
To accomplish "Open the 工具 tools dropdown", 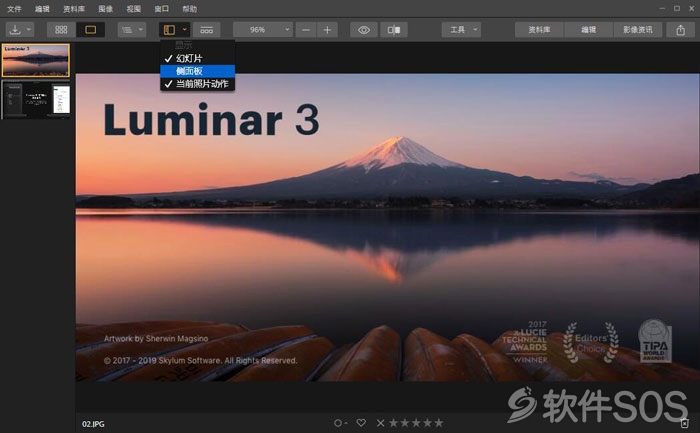I will click(461, 30).
